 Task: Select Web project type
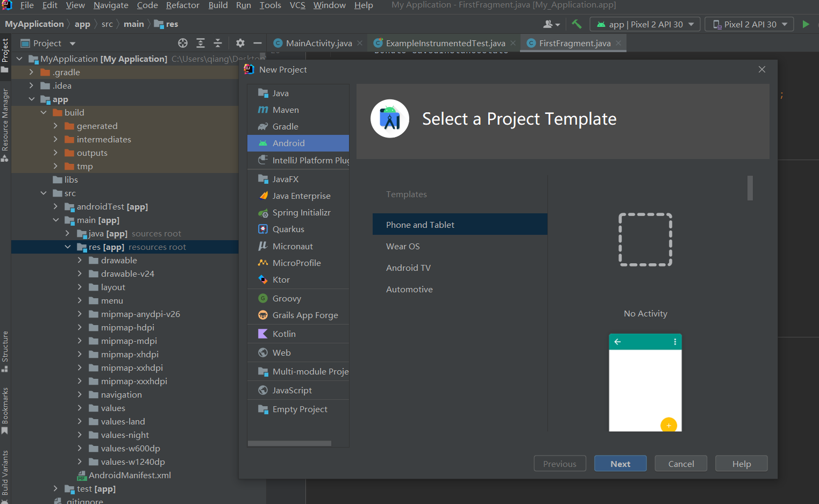[x=298, y=352]
